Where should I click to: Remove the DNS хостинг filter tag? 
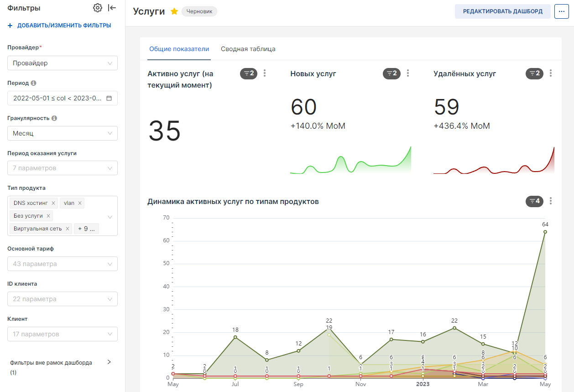coord(53,203)
